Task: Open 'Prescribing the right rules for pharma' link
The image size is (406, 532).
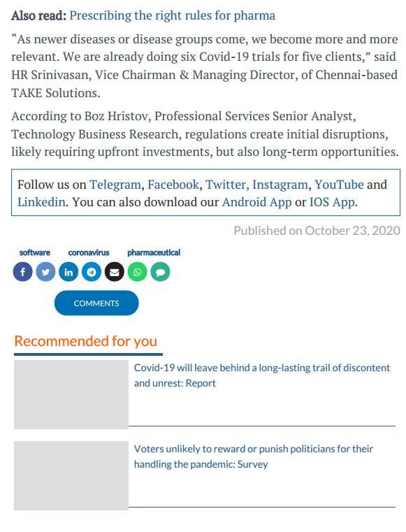Action: (x=173, y=15)
